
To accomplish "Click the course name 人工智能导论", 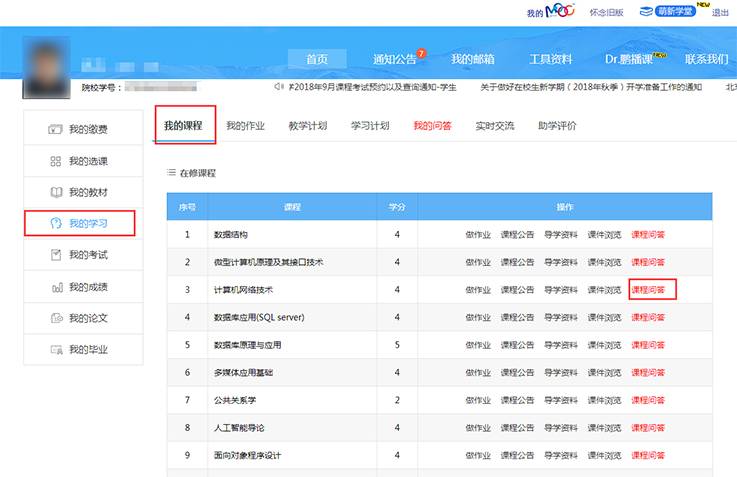I will click(x=239, y=428).
